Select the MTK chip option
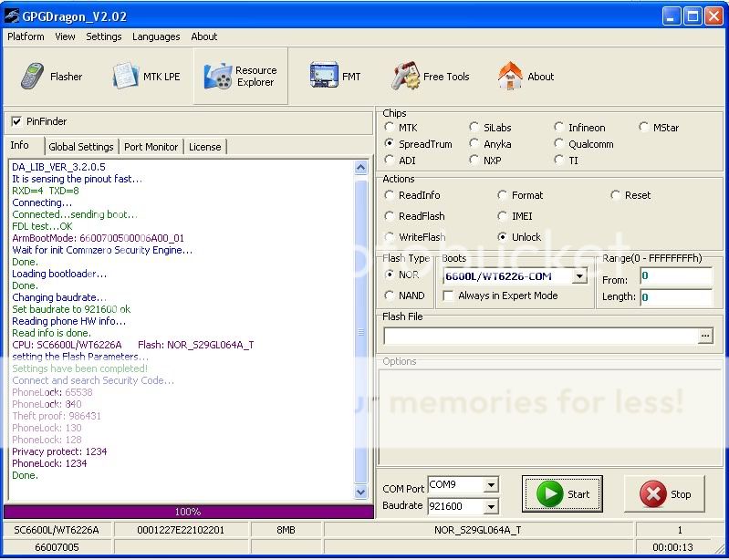Image resolution: width=729 pixels, height=560 pixels. click(390, 127)
